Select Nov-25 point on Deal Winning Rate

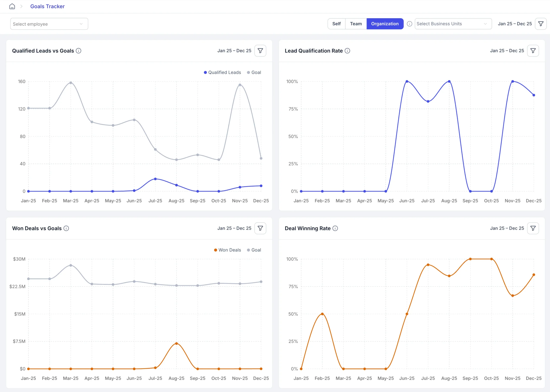click(x=513, y=296)
